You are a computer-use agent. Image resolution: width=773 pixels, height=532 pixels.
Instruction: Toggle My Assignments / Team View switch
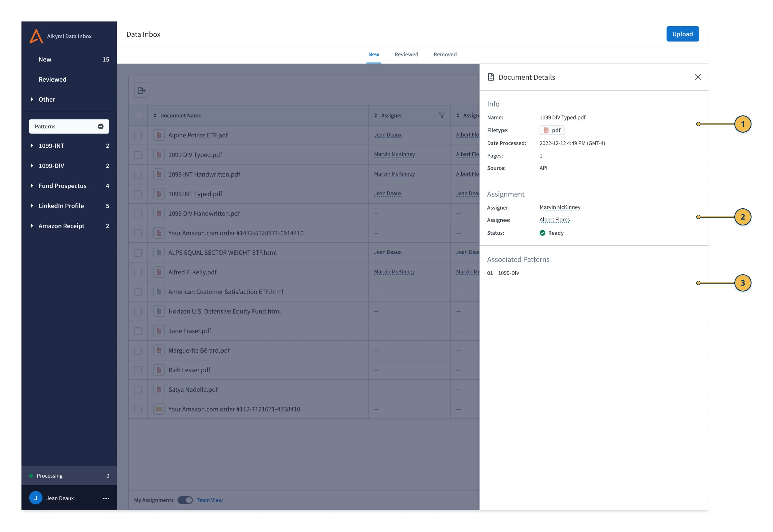coord(185,500)
